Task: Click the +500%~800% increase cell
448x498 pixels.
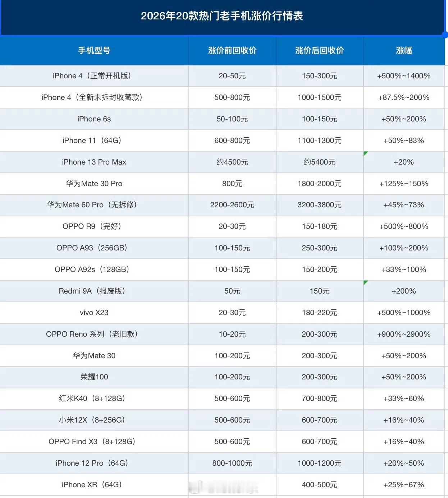Action: [404, 226]
